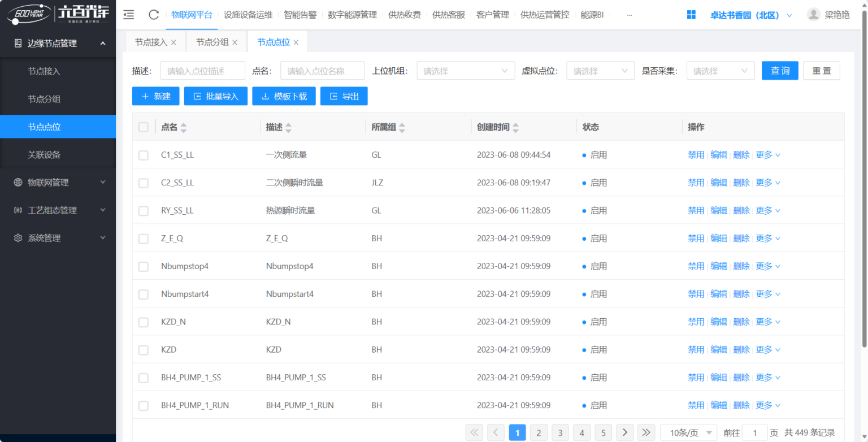
Task: Close the 节点分组 tab
Action: (x=235, y=42)
